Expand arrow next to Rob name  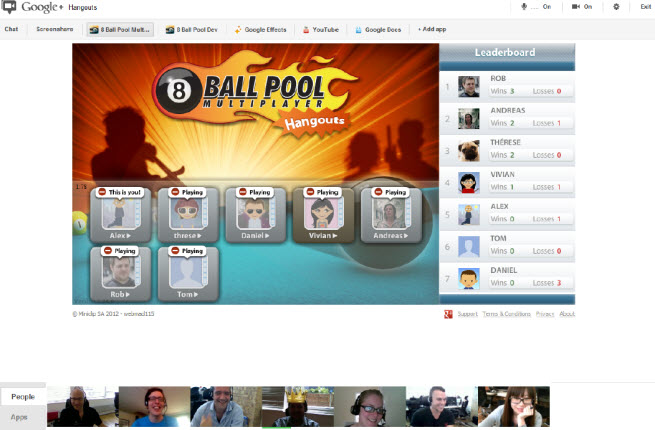coord(127,295)
